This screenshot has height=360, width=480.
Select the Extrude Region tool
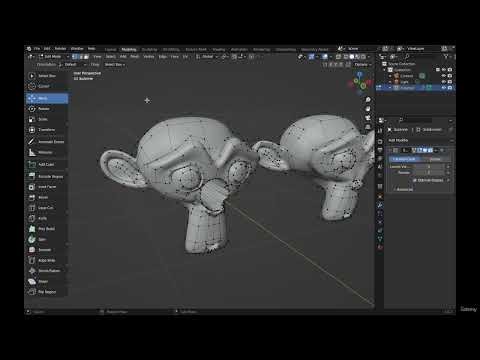[47, 176]
